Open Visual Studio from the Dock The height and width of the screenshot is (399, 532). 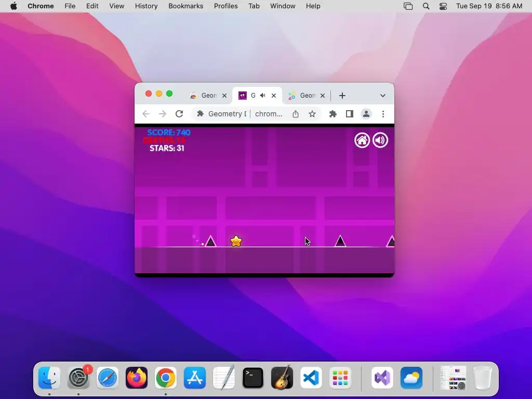382,378
